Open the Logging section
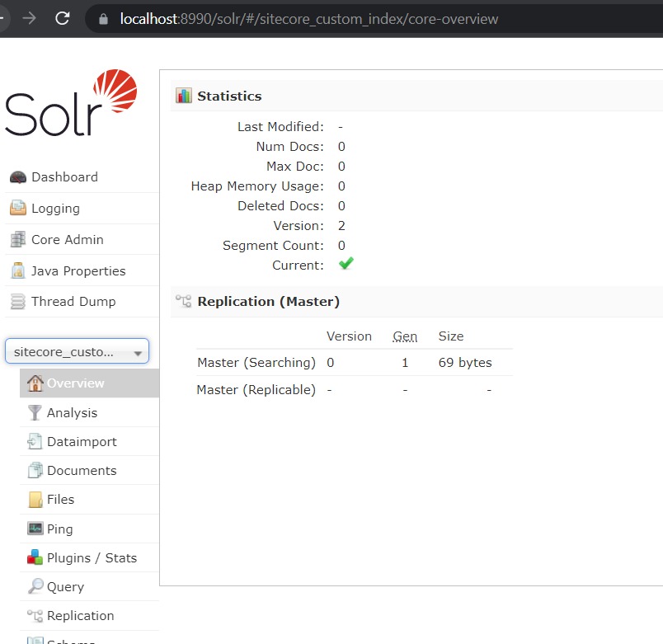The height and width of the screenshot is (644, 663). 55,209
